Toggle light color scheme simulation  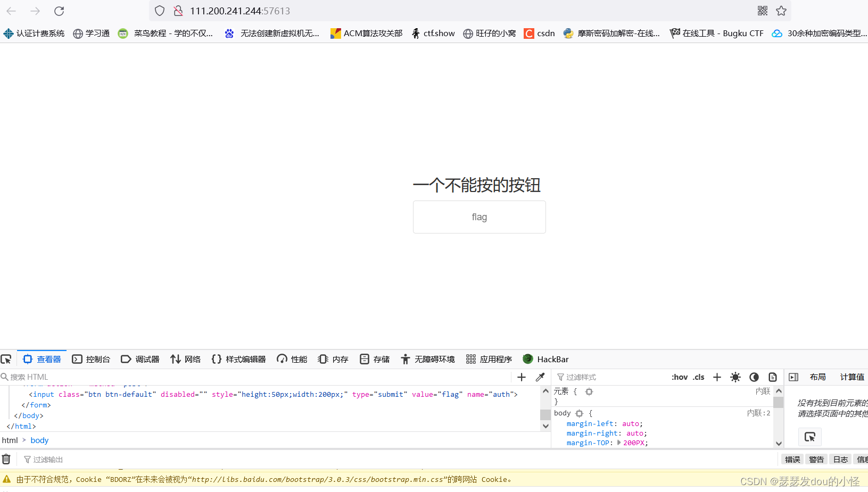pos(735,377)
